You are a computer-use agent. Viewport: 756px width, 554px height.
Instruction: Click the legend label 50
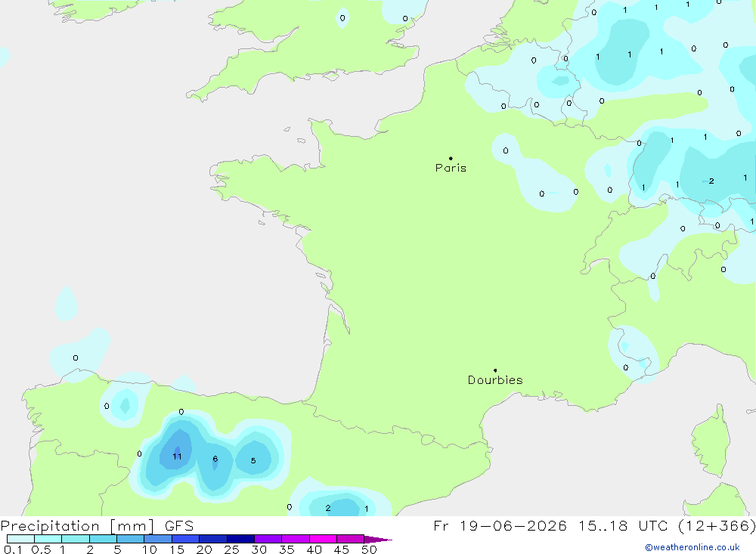[x=369, y=549]
